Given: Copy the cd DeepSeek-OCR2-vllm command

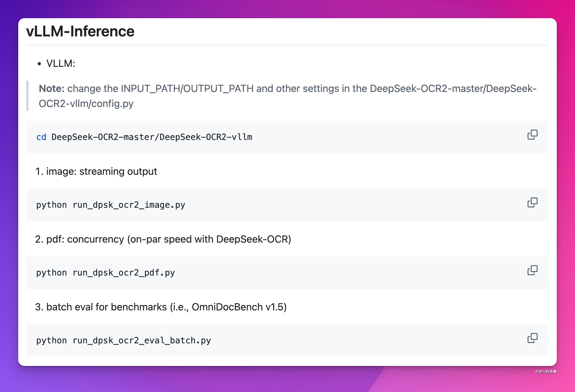Looking at the screenshot, I should click(532, 135).
